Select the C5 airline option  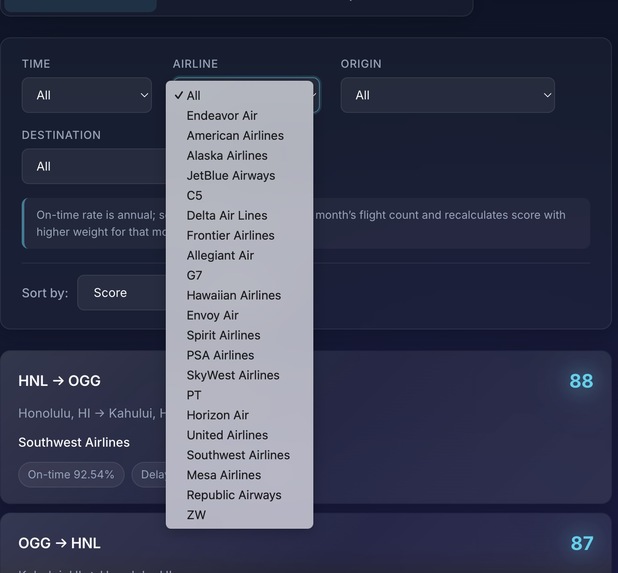click(x=239, y=195)
